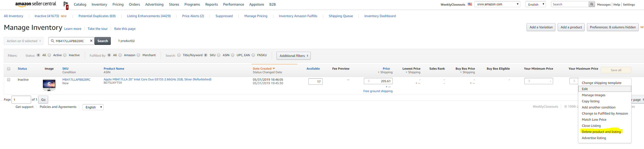
Task: Choose Merchant under Fulfilled By
Action: point(139,55)
